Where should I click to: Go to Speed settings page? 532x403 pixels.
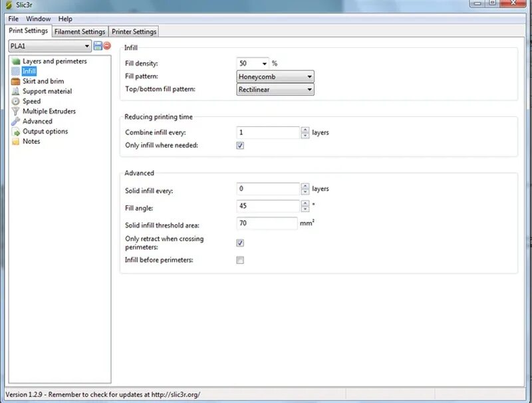31,102
